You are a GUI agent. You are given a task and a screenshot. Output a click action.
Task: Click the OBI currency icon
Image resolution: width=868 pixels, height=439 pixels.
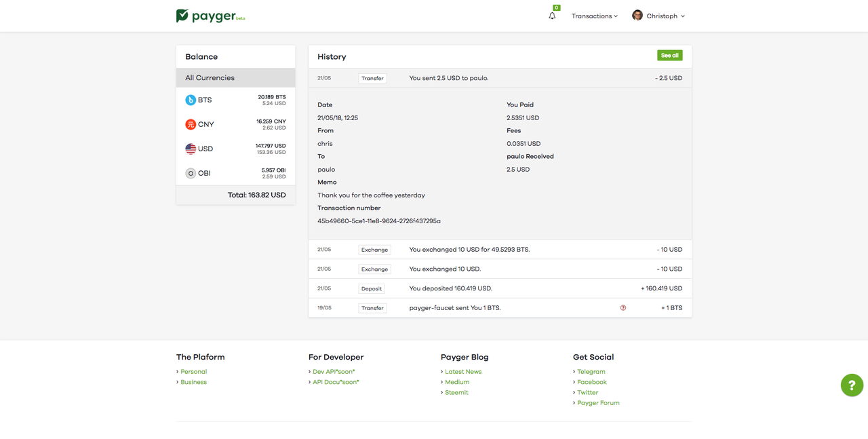click(191, 173)
